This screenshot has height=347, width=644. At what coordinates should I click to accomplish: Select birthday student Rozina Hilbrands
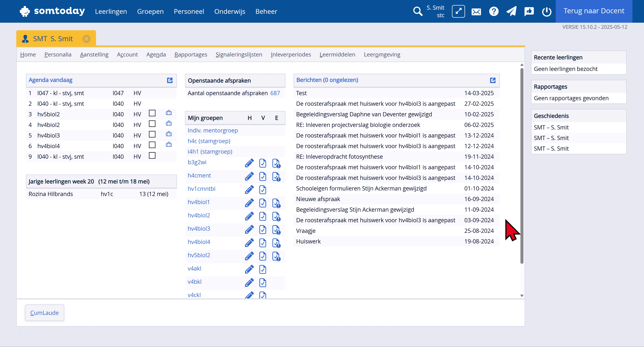point(51,194)
